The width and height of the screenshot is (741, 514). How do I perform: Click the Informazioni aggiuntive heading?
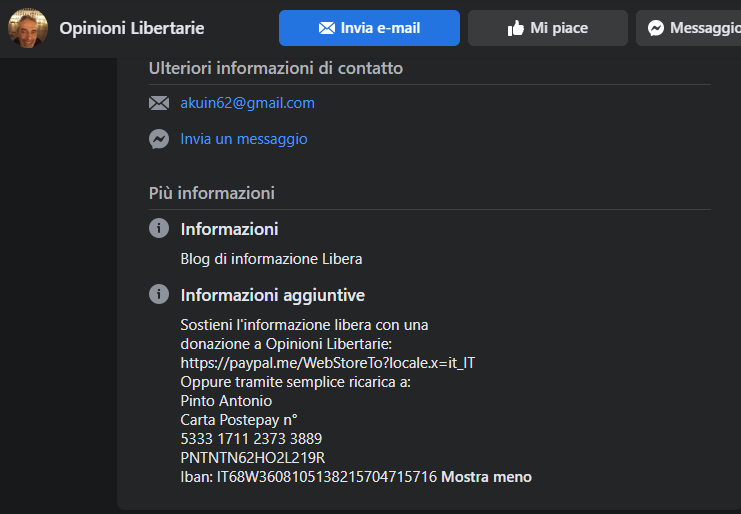click(x=273, y=295)
